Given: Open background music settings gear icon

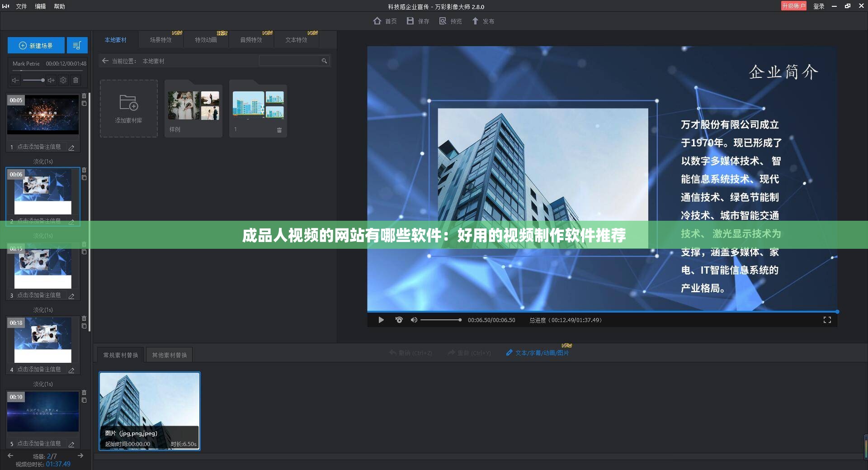Looking at the screenshot, I should coord(63,80).
